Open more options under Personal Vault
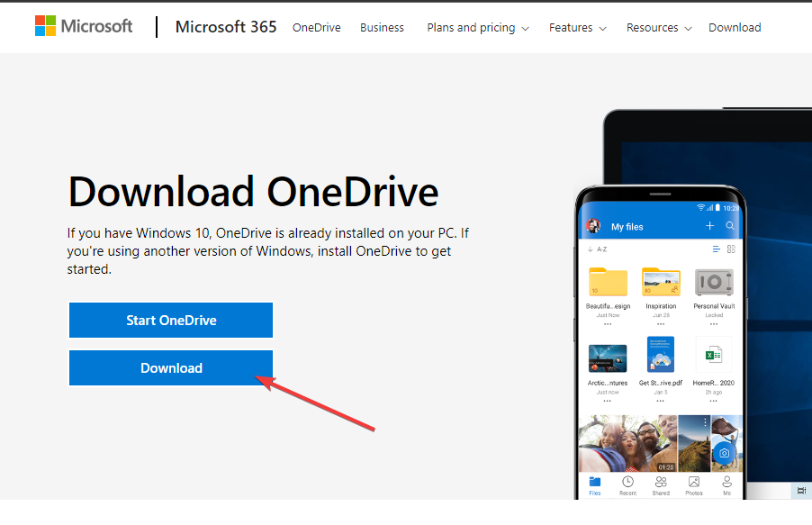812x525 pixels. click(714, 324)
